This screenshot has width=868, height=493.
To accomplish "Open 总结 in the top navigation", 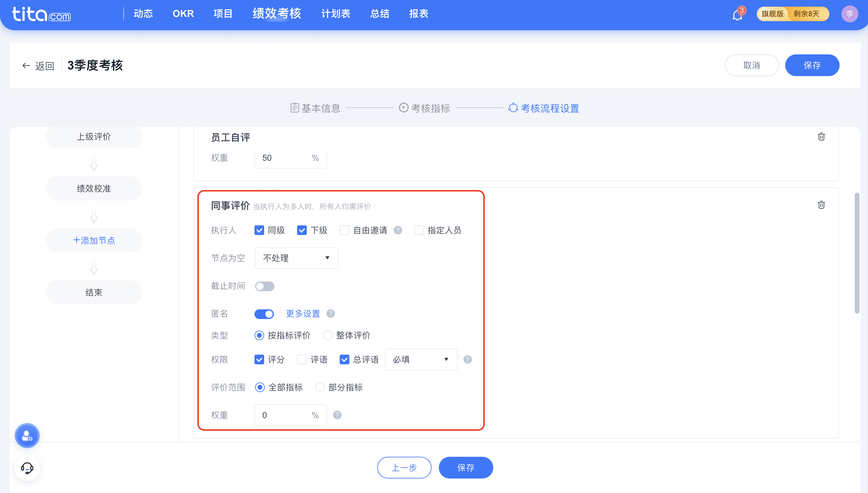I will tap(380, 14).
